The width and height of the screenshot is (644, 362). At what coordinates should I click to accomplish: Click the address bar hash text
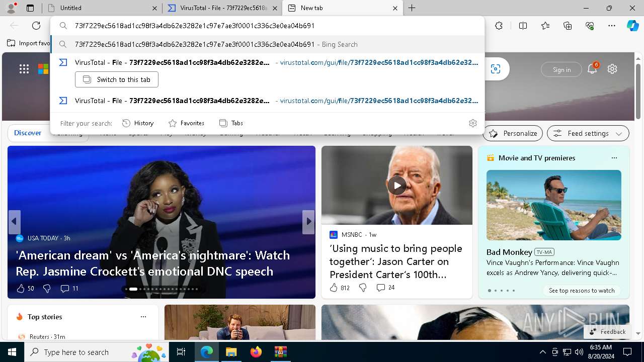pos(195,26)
